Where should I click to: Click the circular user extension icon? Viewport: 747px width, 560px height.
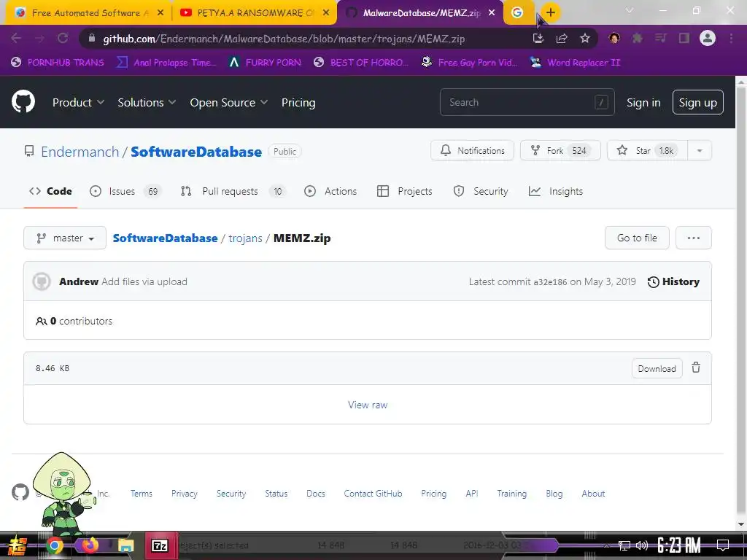[614, 38]
